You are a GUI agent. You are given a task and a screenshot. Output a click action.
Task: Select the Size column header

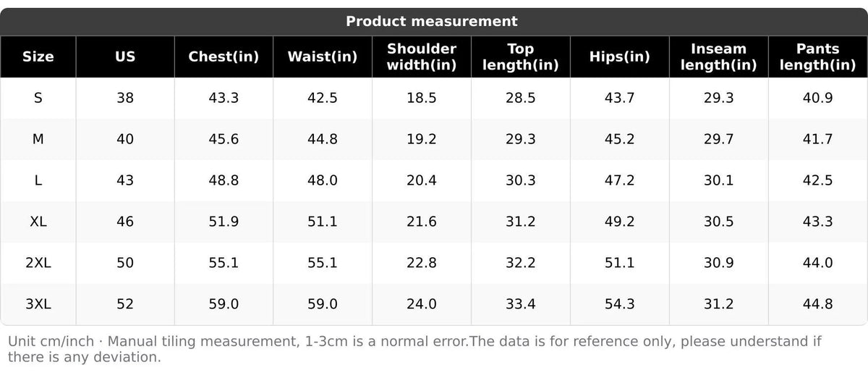38,56
